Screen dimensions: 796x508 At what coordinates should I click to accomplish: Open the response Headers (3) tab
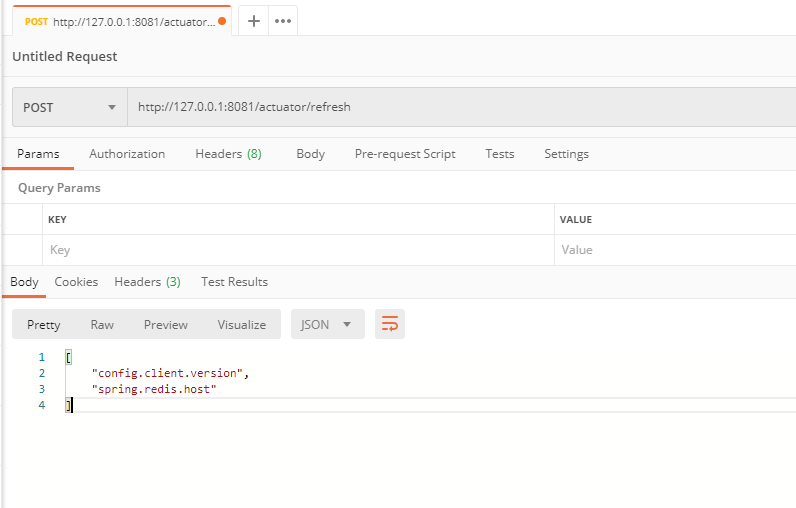[147, 282]
